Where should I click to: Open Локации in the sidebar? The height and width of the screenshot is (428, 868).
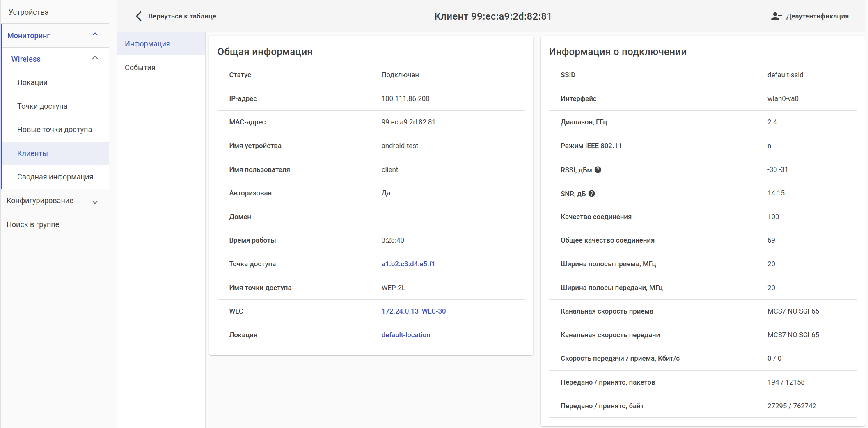[x=32, y=82]
